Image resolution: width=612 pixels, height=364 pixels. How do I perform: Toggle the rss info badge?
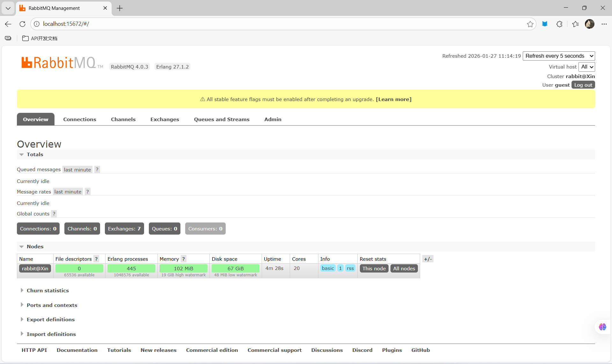pos(350,268)
